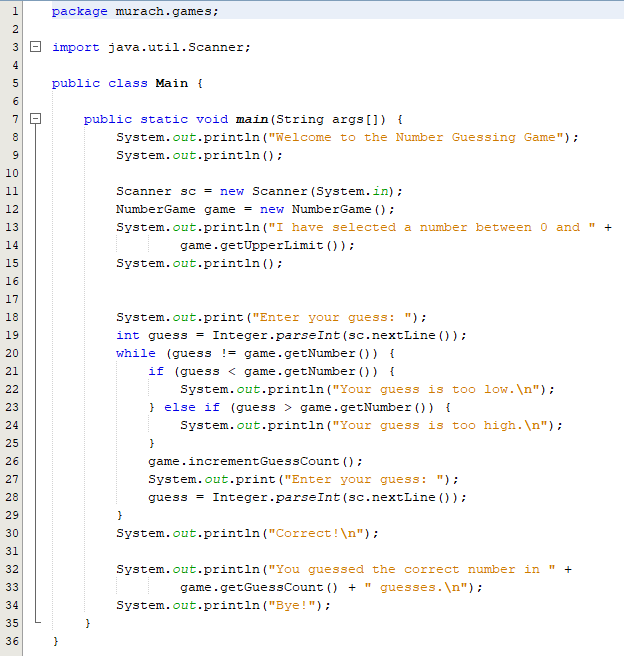
Task: Collapse the main method fold marker
Action: coord(36,119)
